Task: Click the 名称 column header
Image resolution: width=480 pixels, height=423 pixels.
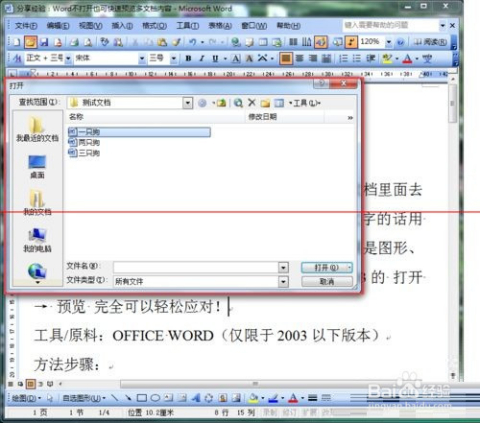Action: (155, 117)
